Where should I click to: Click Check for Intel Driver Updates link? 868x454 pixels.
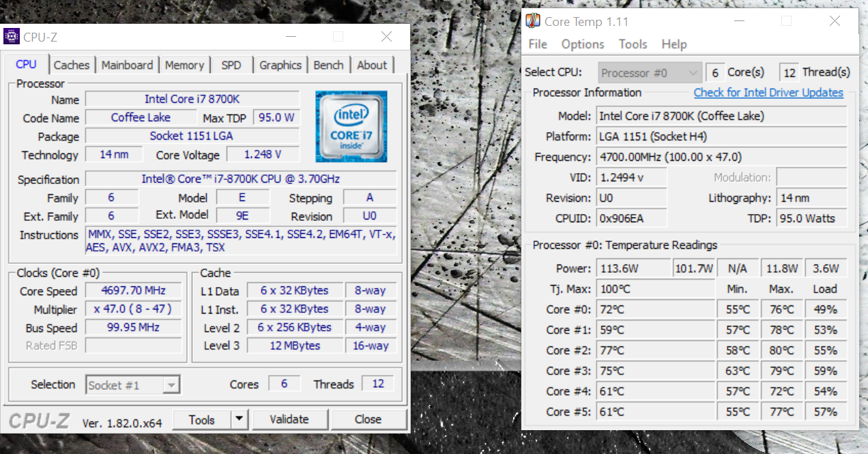[x=768, y=93]
